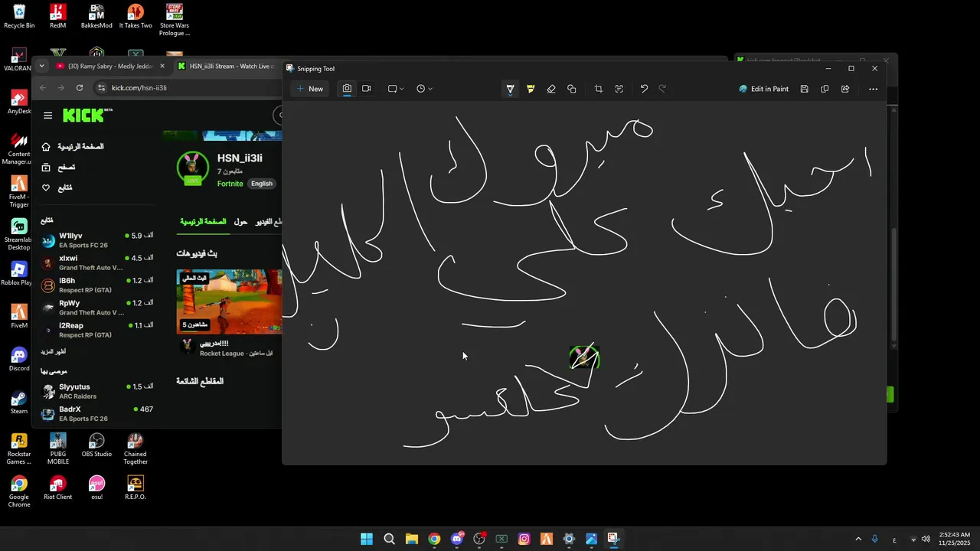Open File Explorer from taskbar
The height and width of the screenshot is (551, 980).
click(x=411, y=539)
